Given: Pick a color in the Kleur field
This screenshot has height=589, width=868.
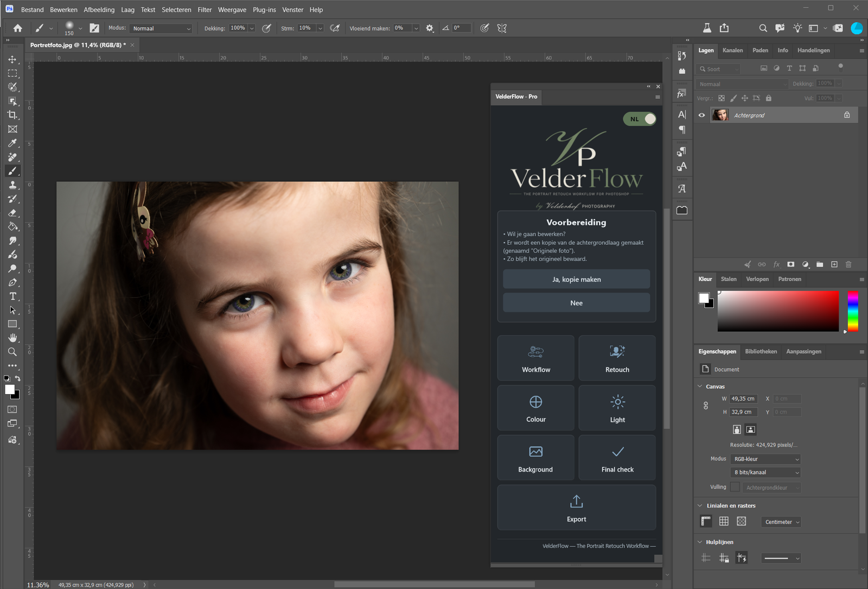Looking at the screenshot, I should click(778, 311).
